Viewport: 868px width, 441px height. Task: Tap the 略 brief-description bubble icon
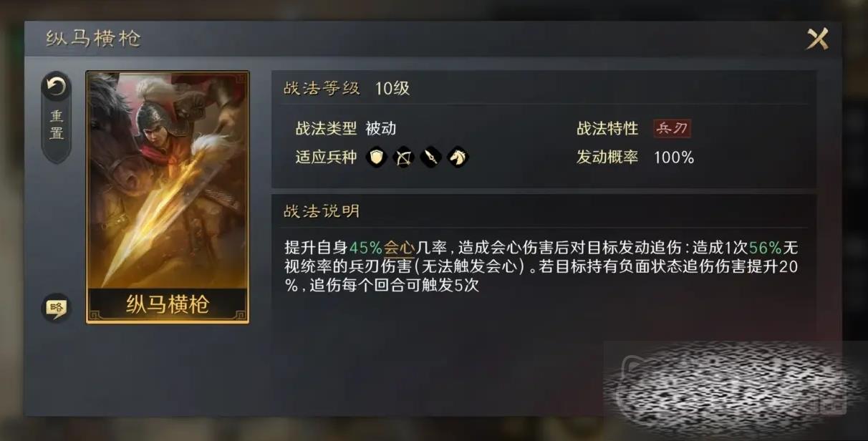(56, 308)
